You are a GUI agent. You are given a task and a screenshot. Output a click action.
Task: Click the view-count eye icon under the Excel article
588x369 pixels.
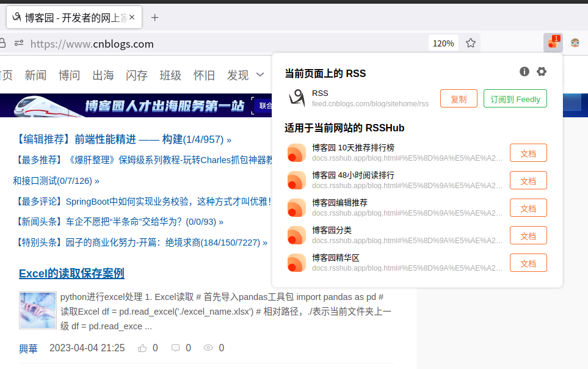208,348
